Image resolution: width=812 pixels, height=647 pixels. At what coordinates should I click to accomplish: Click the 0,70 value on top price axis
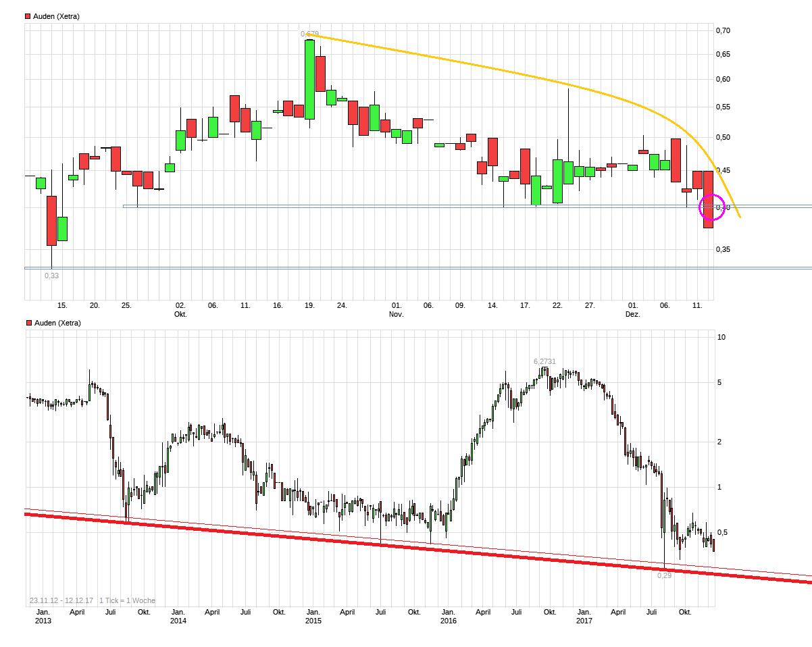[x=723, y=30]
